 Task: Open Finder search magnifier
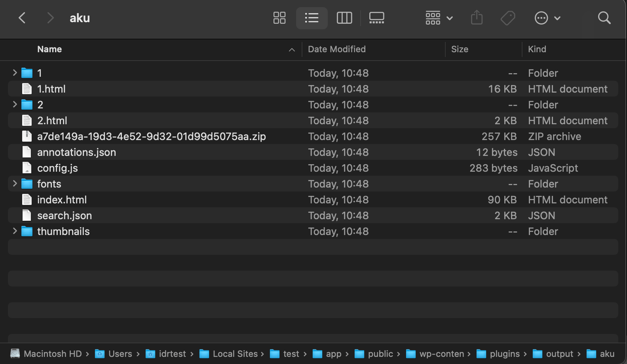coord(604,18)
